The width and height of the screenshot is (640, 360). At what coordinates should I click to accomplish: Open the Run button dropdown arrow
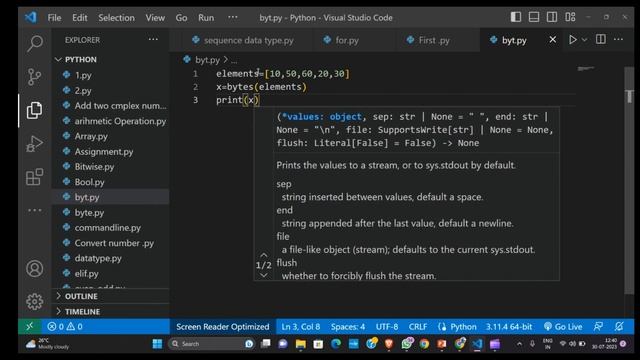(584, 40)
